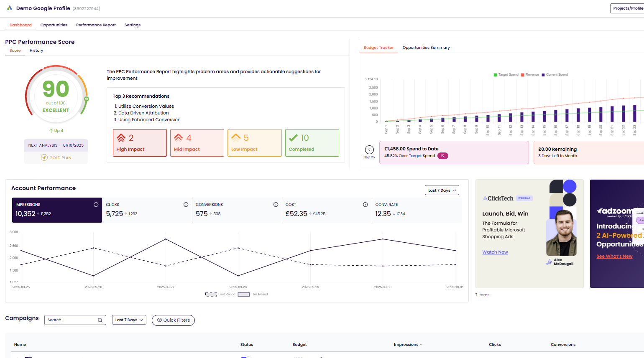This screenshot has height=358, width=644.
Task: Open the Opportunities Summary tab
Action: click(x=426, y=48)
